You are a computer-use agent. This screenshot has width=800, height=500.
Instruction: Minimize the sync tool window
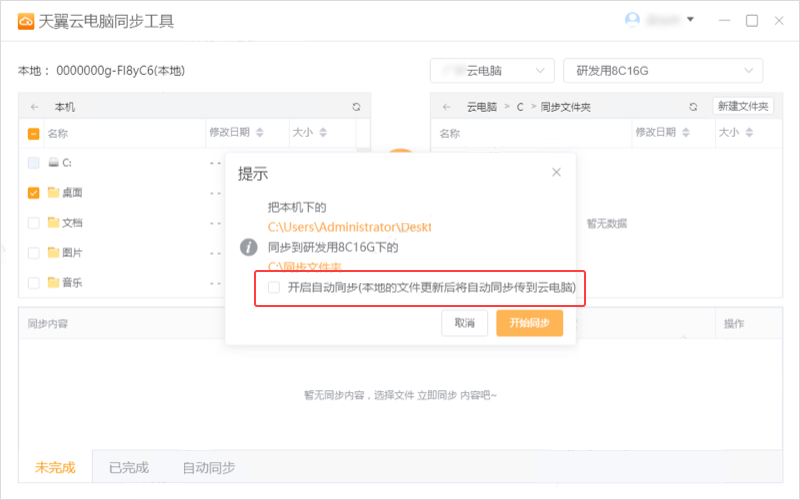(724, 20)
